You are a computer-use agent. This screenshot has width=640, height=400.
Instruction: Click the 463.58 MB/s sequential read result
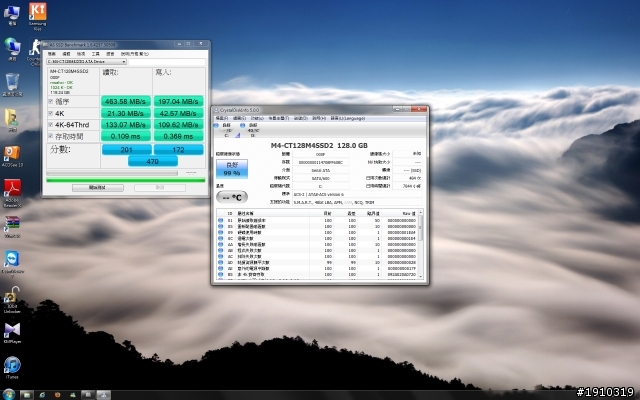click(x=126, y=101)
